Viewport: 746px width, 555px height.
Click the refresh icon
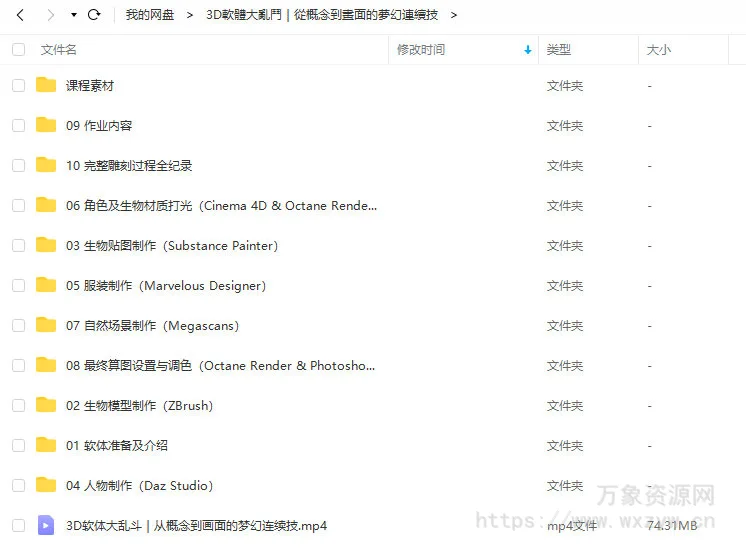(94, 15)
